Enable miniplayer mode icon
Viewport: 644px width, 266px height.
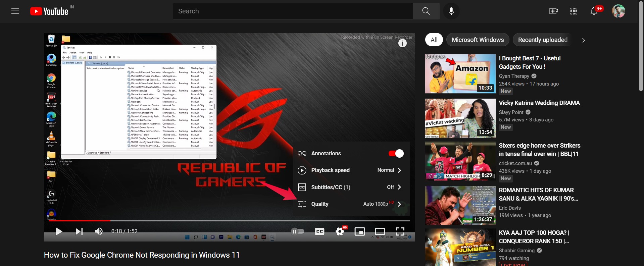pyautogui.click(x=360, y=231)
